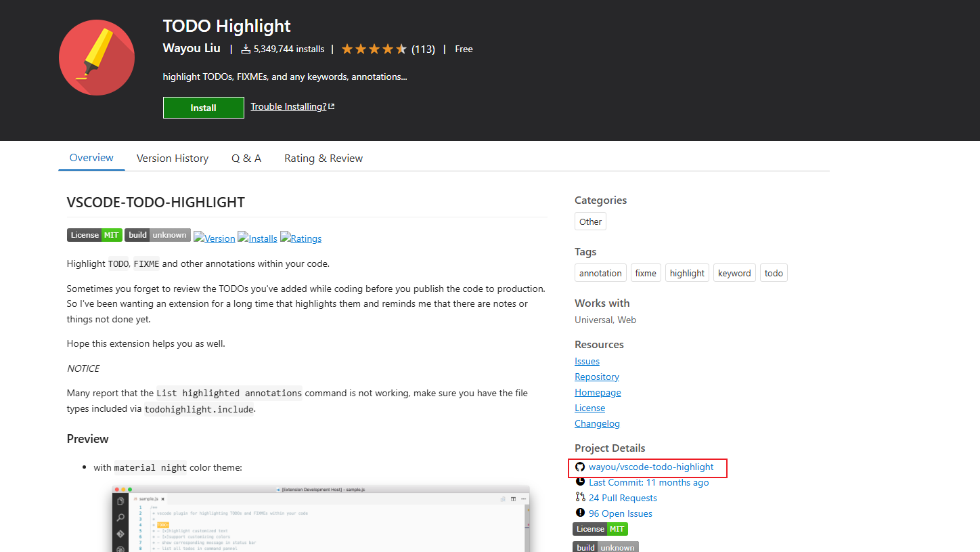Open Trouble Installing help link
Screen dimensions: 980x552
[x=288, y=107]
